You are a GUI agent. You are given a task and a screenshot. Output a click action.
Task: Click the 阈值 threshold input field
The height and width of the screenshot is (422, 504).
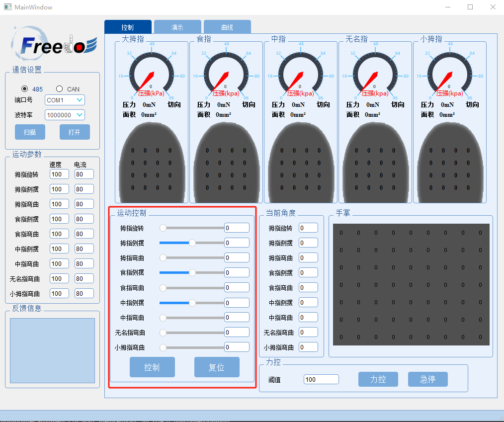pos(321,379)
